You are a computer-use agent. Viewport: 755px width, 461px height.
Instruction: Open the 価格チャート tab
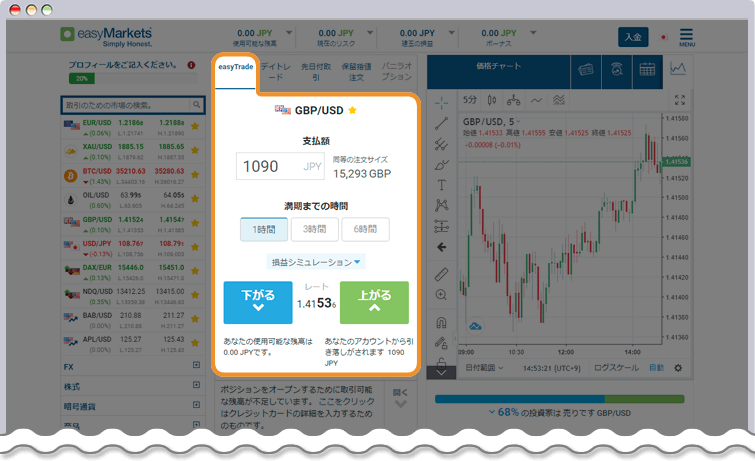[x=498, y=70]
